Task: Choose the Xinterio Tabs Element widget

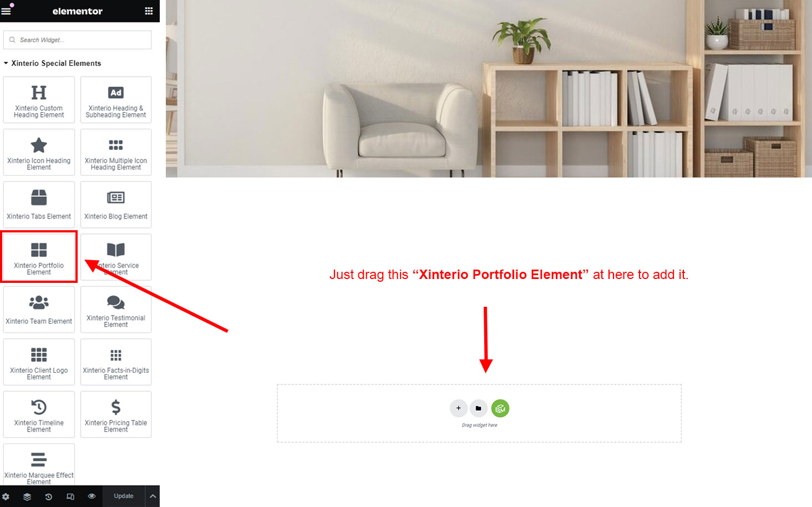Action: point(39,205)
